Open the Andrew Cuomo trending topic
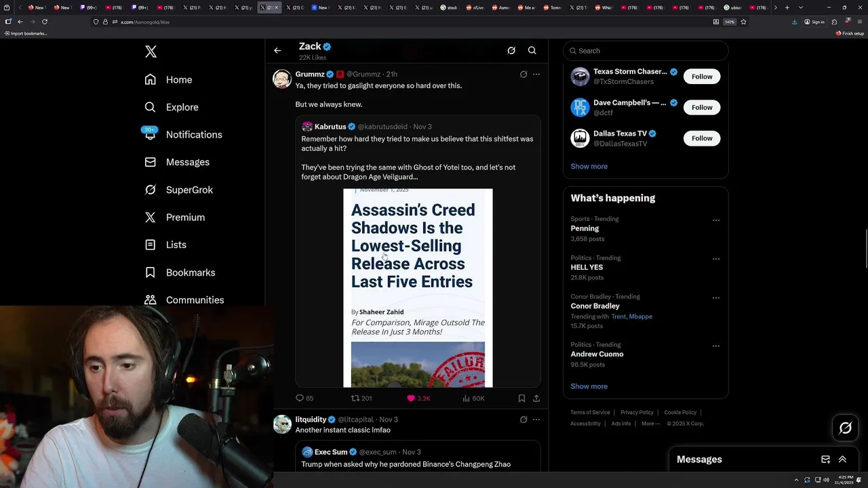 597,354
